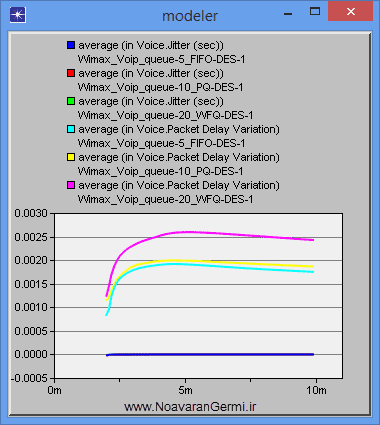Viewport: 380px width, 425px height.
Task: Click the 0.0010 y-axis label
Action: (31, 307)
